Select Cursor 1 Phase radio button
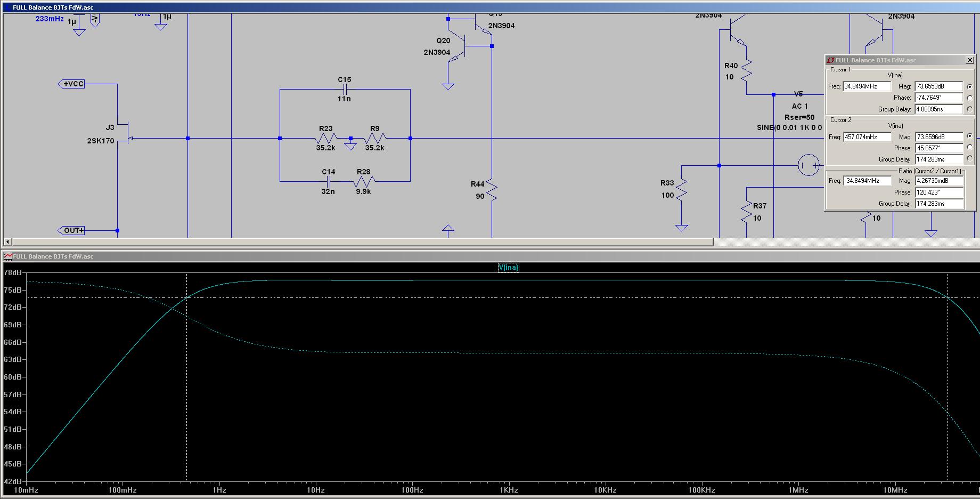Screen dimensions: 980x499 [969, 98]
